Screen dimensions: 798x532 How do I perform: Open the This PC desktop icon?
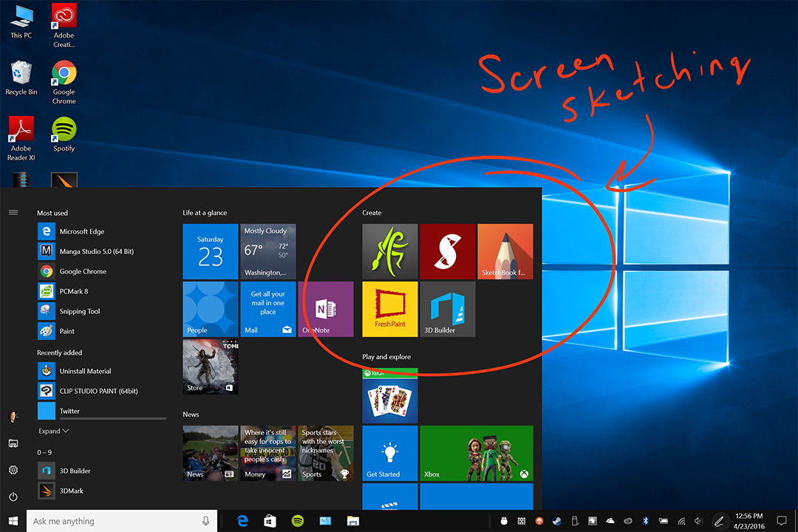click(21, 21)
